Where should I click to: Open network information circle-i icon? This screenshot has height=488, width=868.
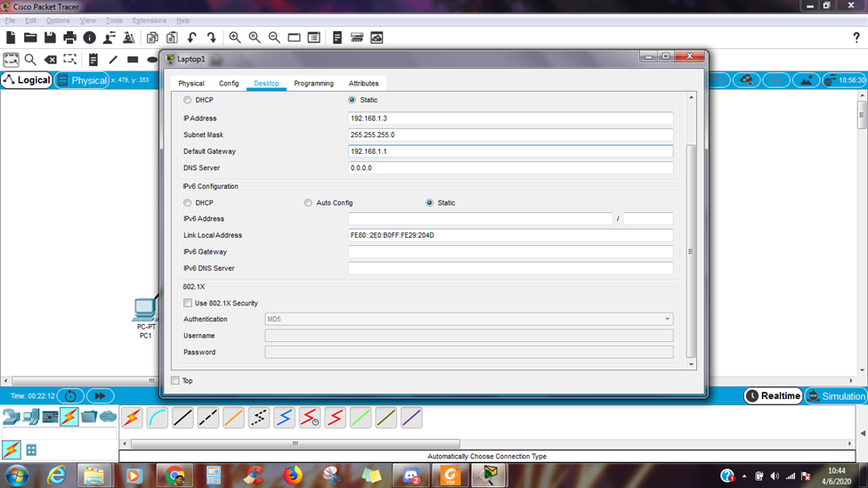coord(89,37)
